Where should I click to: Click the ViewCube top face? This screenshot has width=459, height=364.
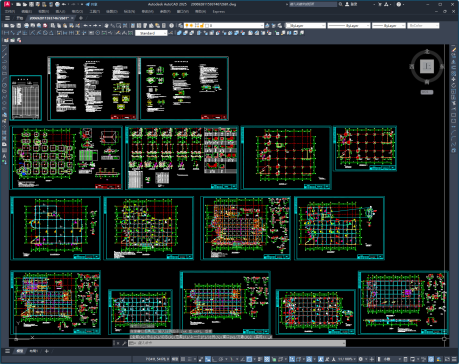[x=427, y=66]
